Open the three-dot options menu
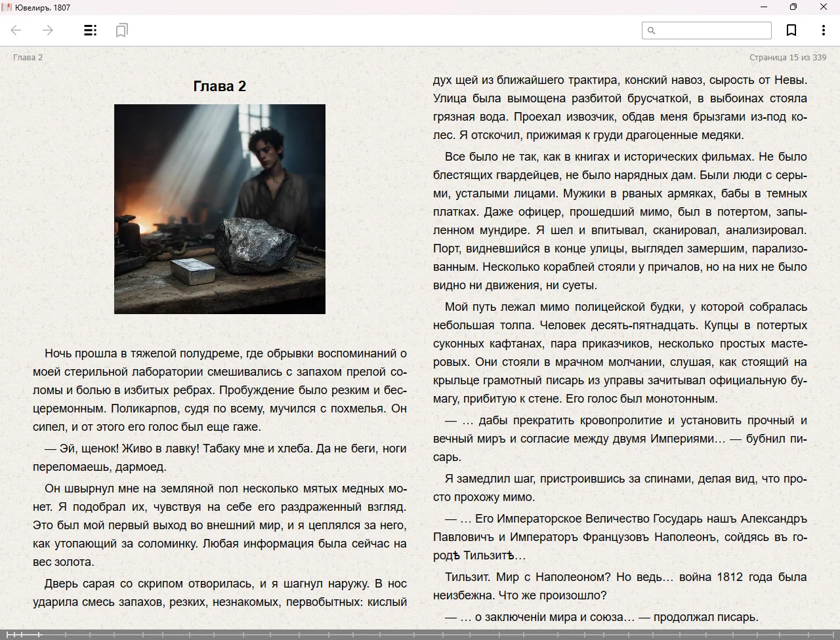 823,30
